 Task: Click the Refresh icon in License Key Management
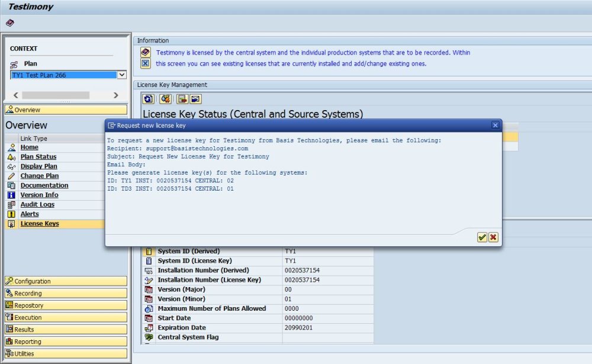pyautogui.click(x=148, y=99)
